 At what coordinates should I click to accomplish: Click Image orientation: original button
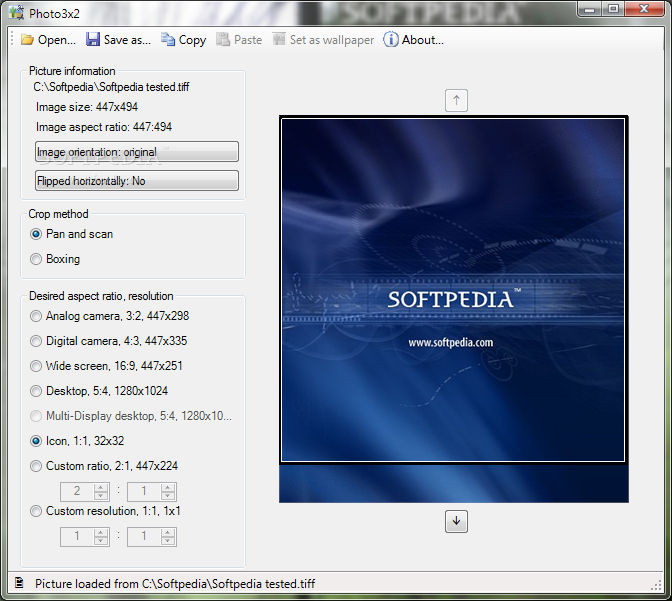coord(137,152)
